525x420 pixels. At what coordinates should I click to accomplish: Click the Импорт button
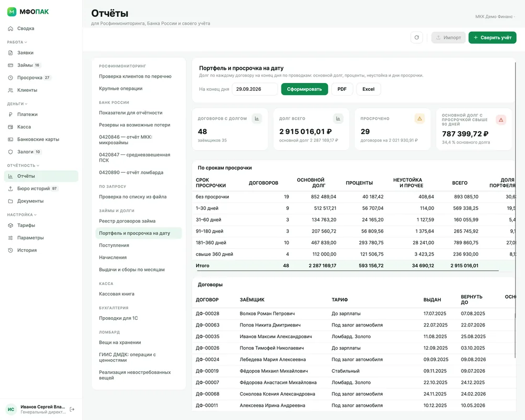click(448, 37)
